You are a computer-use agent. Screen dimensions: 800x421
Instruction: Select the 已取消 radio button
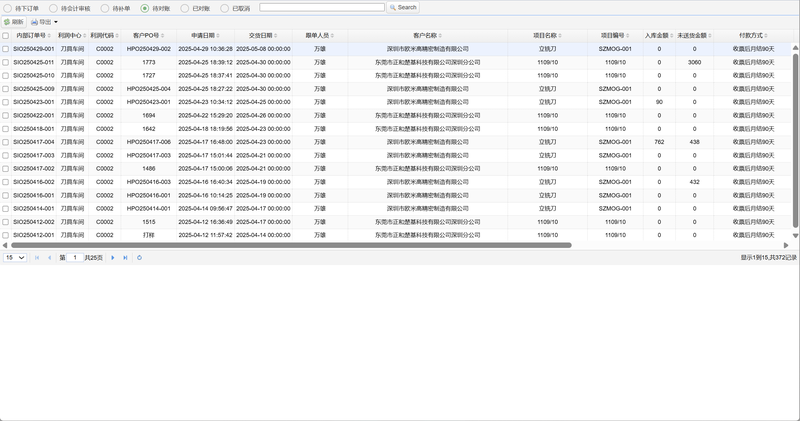coord(224,8)
